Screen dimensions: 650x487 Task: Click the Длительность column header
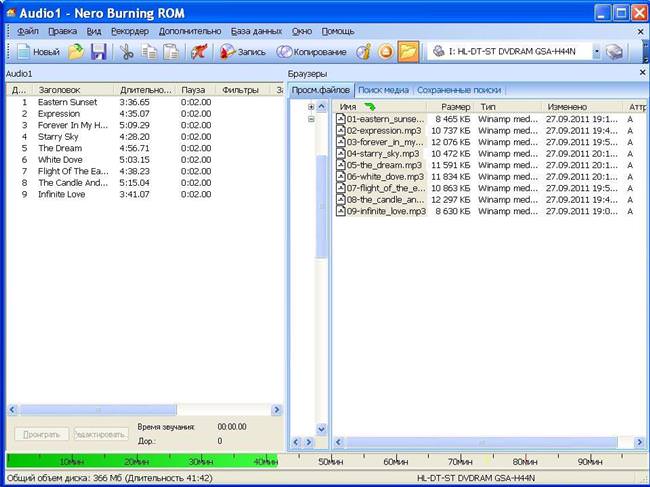click(145, 90)
